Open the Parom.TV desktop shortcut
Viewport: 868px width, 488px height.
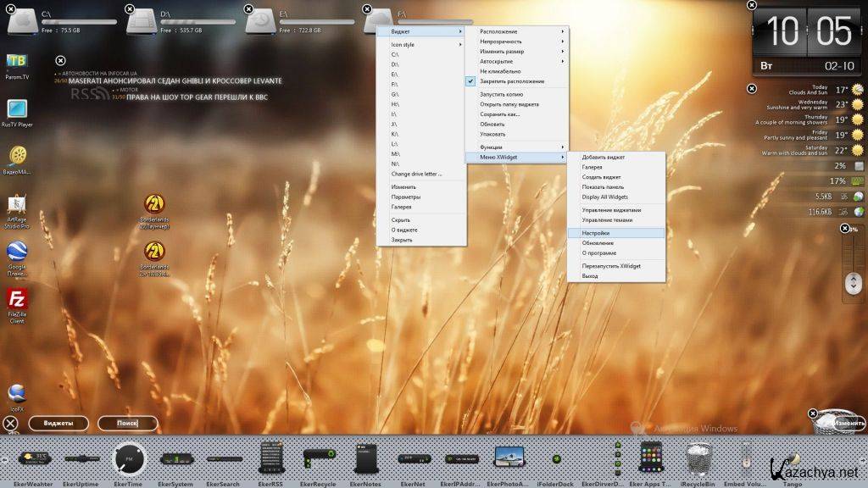click(x=17, y=61)
